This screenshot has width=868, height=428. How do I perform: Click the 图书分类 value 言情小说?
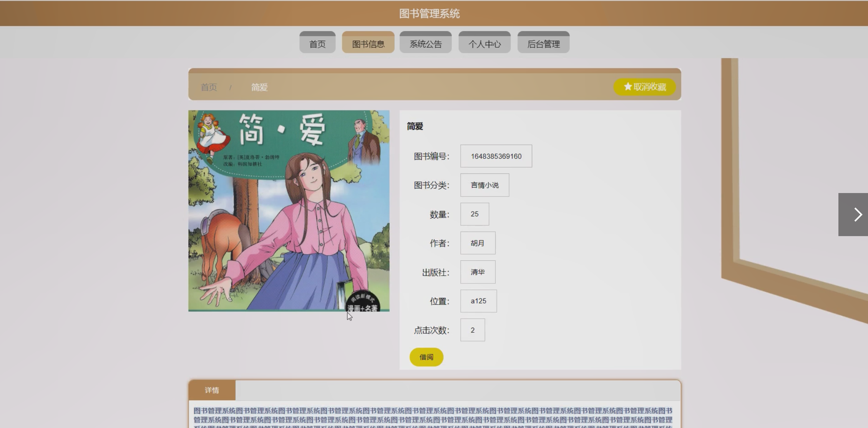coord(485,185)
